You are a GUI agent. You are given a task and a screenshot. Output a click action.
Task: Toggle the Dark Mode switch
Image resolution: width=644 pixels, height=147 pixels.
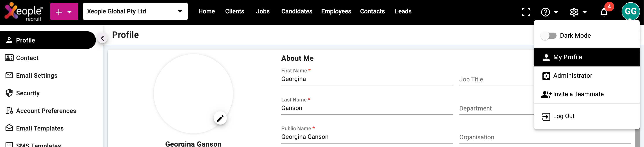tap(549, 36)
